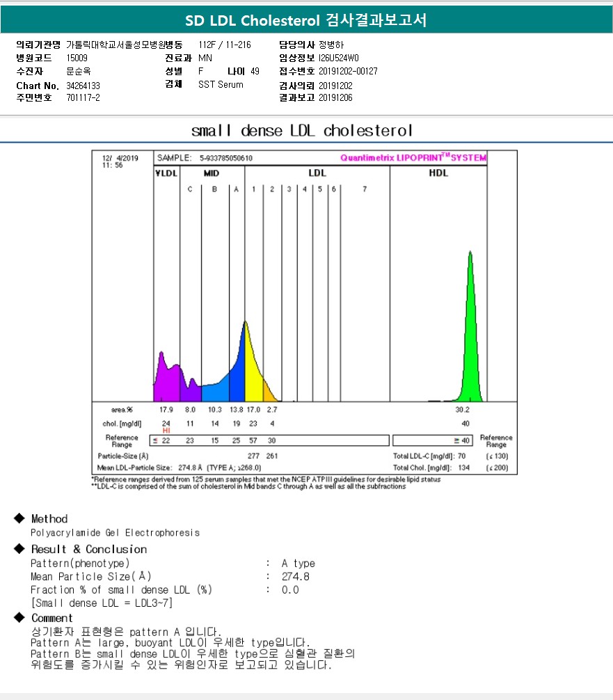The height and width of the screenshot is (700, 613).
Task: Select result value '274.8' under Mean Particle Size
Action: point(296,577)
